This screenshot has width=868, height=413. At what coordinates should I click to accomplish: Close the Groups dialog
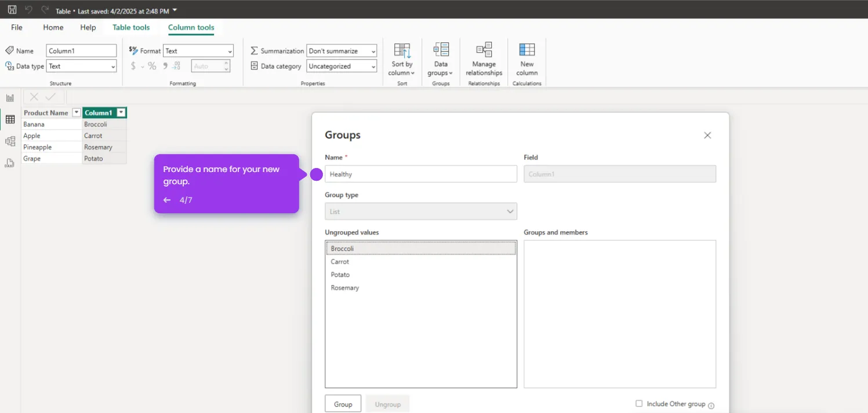click(x=707, y=135)
